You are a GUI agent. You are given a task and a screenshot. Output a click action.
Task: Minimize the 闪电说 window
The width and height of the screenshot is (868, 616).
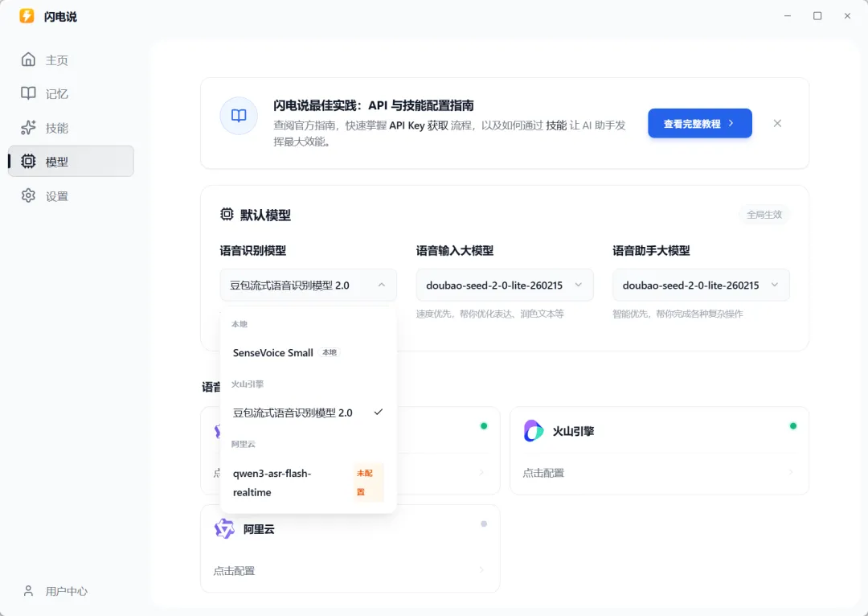[x=787, y=16]
